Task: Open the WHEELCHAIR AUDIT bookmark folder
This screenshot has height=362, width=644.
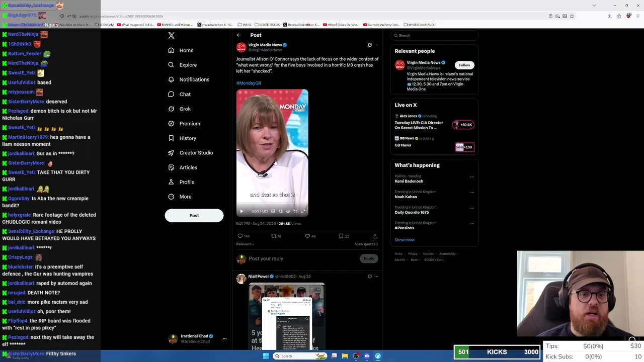Action: 419,25
